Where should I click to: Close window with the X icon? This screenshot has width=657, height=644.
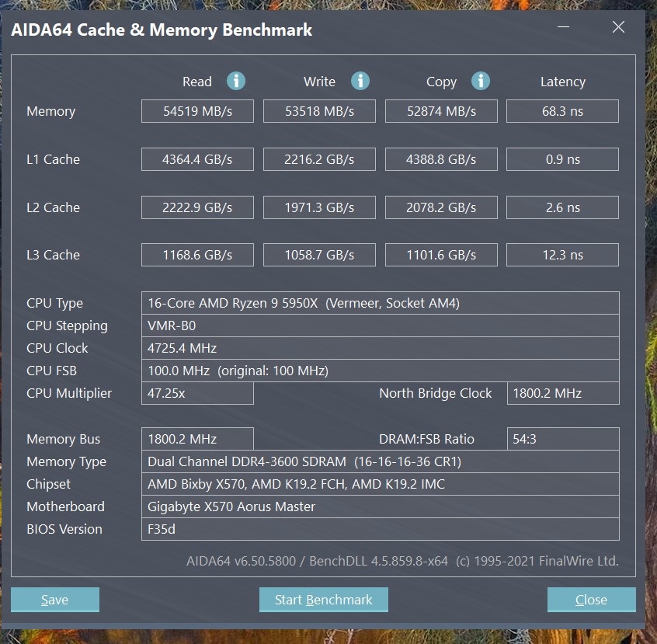pyautogui.click(x=618, y=27)
